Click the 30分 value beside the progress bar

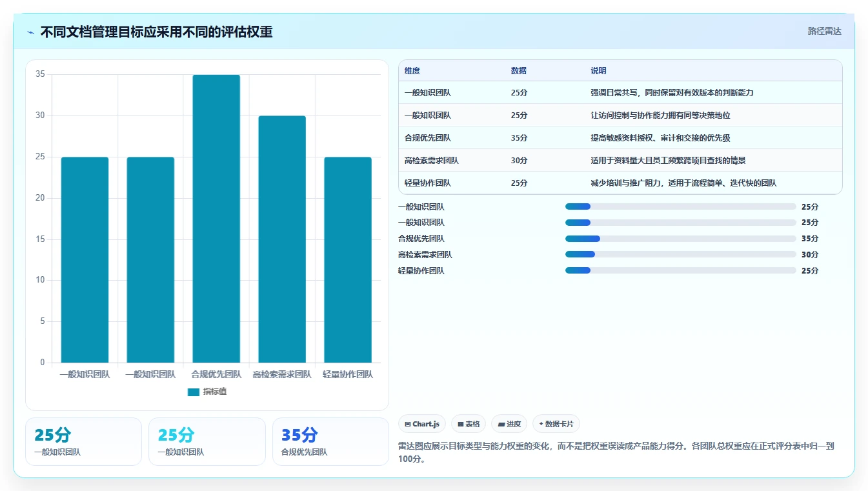click(x=810, y=255)
